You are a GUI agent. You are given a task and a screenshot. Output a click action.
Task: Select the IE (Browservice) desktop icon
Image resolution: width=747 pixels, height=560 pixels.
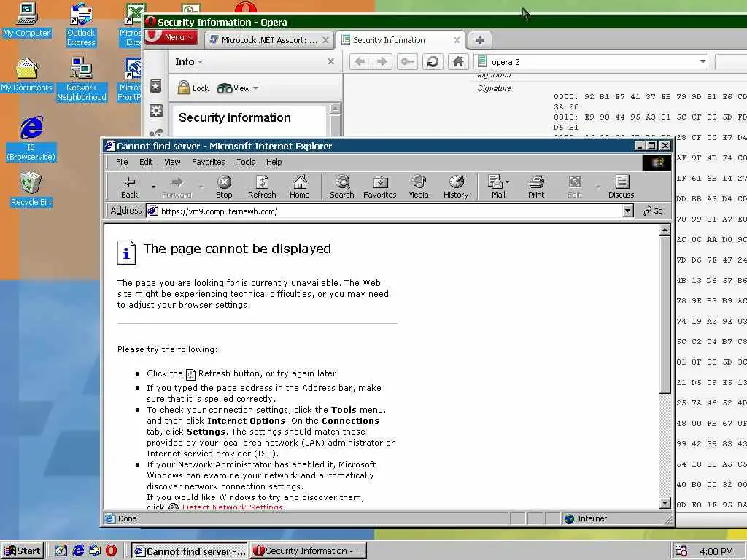(x=31, y=139)
